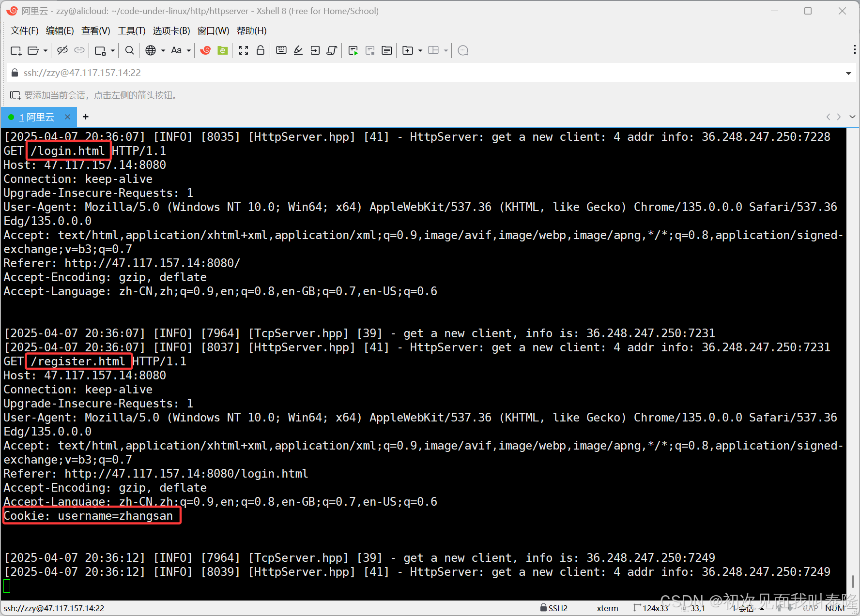The width and height of the screenshot is (860, 616).
Task: Click the chat bubble help icon
Action: click(x=463, y=50)
